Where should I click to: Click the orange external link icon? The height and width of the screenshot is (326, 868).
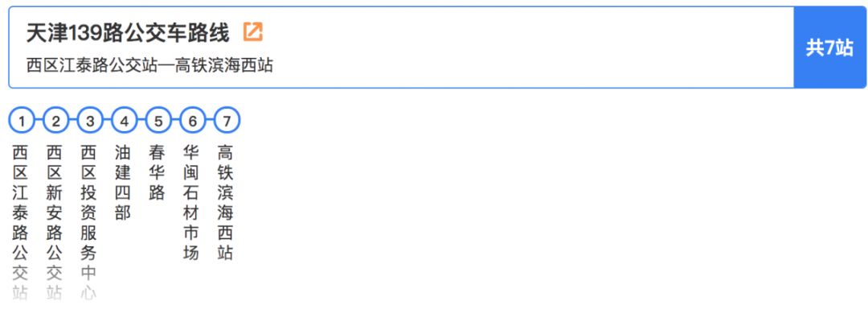[x=253, y=32]
